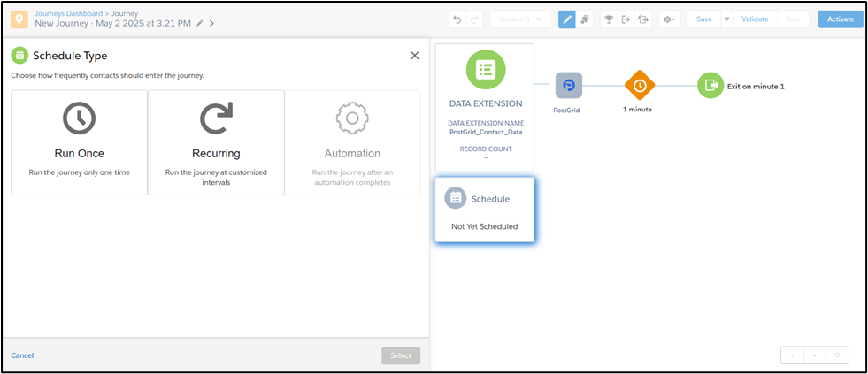
Task: Click the Run Once clock icon
Action: [79, 118]
